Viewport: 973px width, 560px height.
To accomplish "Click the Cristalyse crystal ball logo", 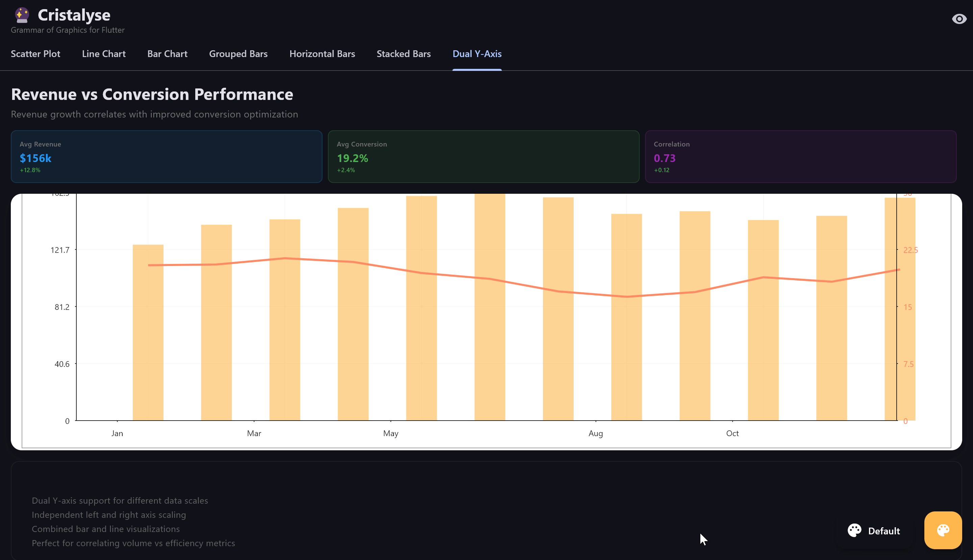I will pos(22,15).
